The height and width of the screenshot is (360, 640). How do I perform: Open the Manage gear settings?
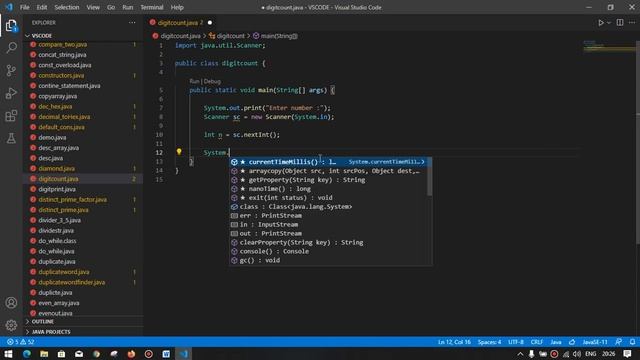point(11,325)
